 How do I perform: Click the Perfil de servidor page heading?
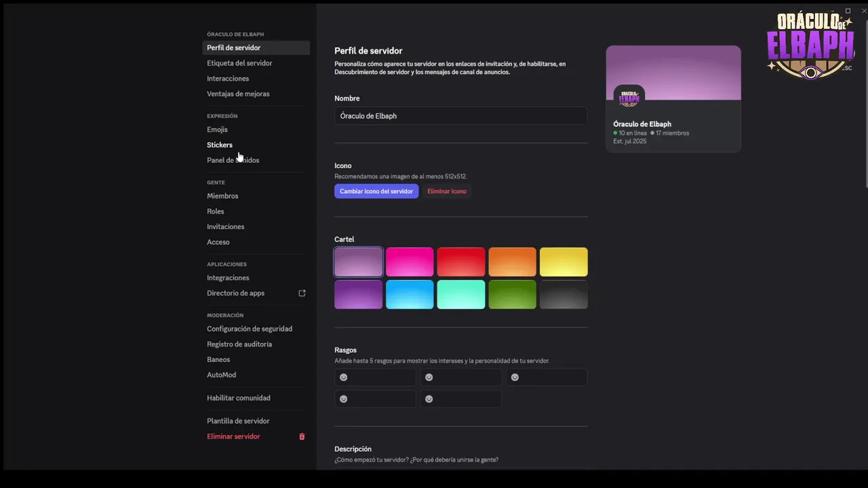[368, 51]
